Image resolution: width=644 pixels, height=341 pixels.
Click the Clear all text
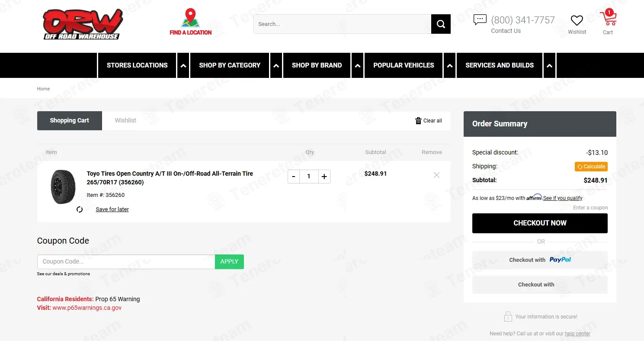coord(433,121)
